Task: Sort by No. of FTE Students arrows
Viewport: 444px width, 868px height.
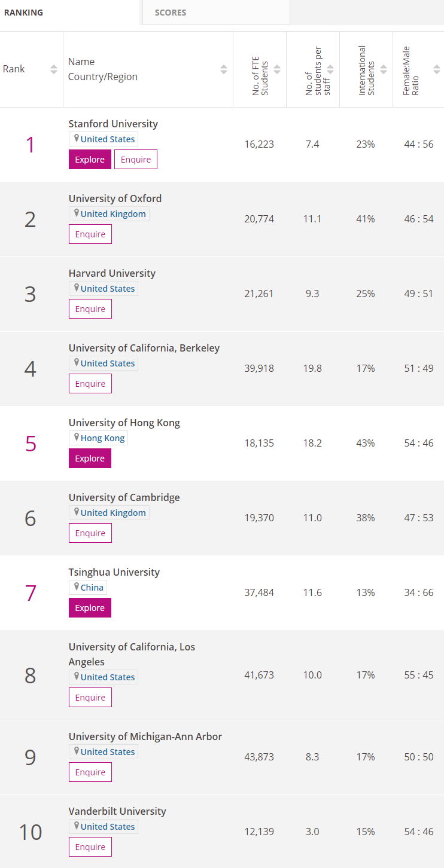Action: (x=277, y=69)
